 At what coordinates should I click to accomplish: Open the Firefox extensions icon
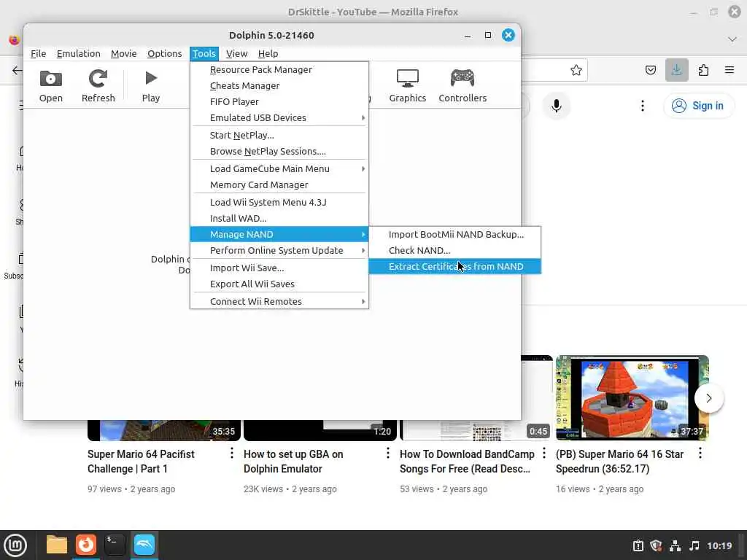[703, 71]
